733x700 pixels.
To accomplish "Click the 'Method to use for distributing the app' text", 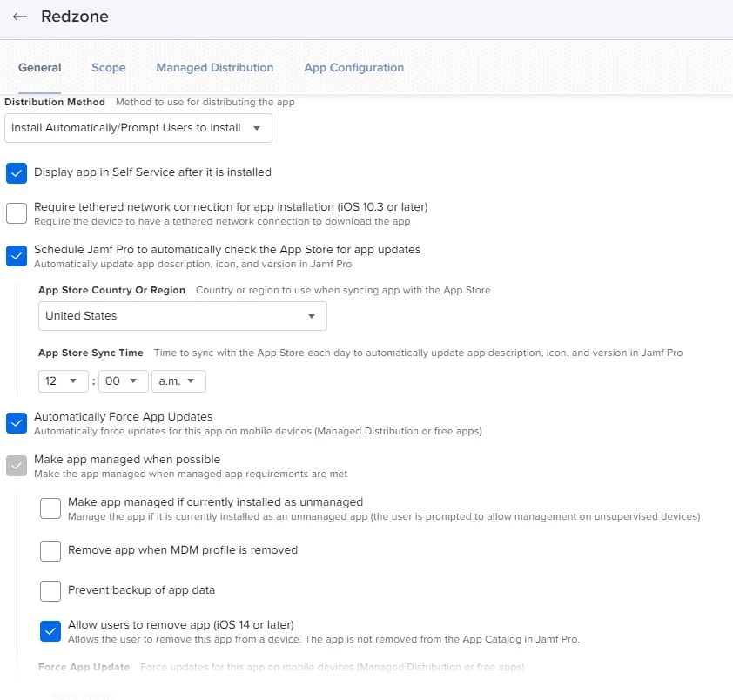I will click(205, 102).
